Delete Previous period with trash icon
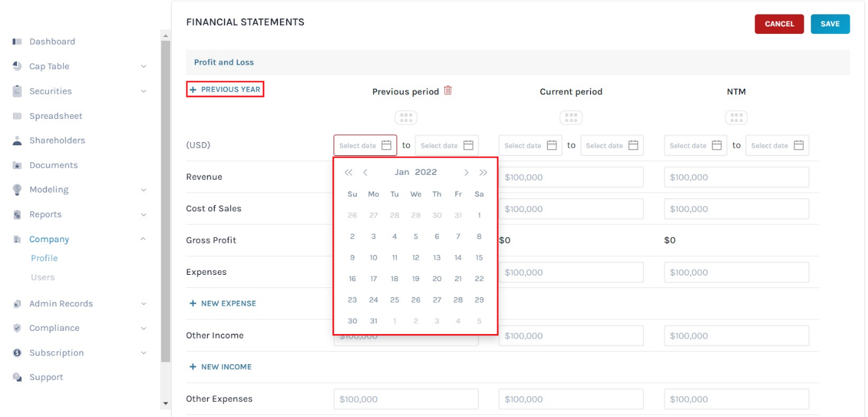This screenshot has height=417, width=868. pyautogui.click(x=448, y=91)
